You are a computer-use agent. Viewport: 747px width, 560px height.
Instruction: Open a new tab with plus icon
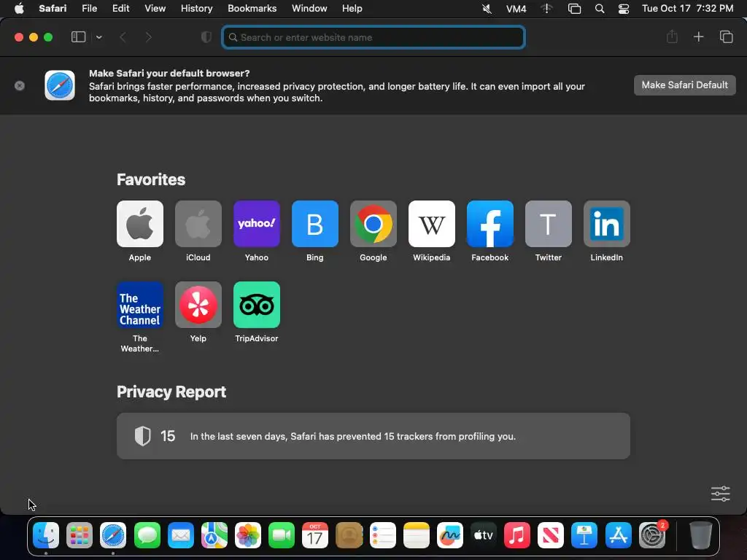pyautogui.click(x=698, y=36)
